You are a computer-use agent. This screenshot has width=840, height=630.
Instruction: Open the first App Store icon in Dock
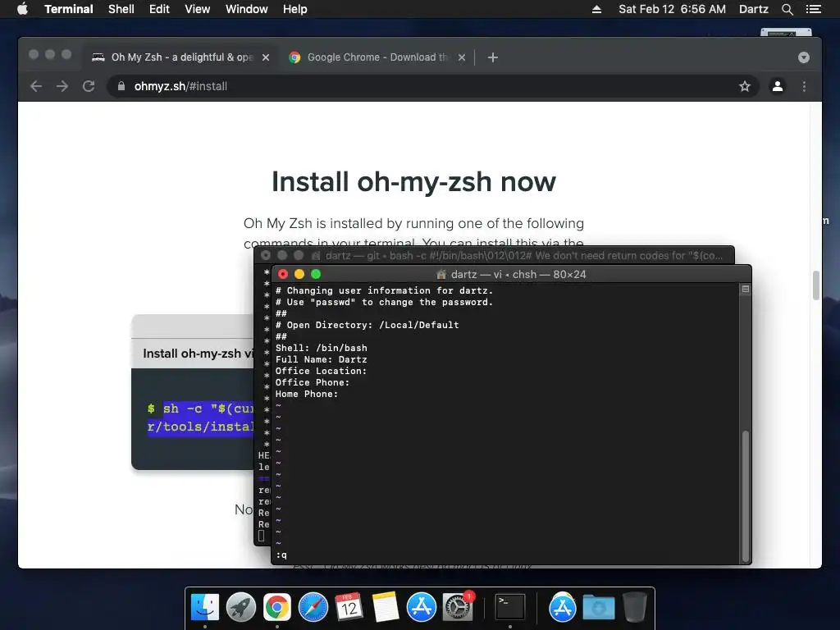(421, 607)
